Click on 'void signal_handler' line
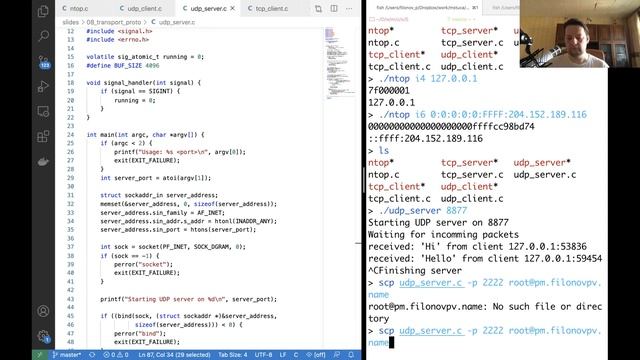The height and width of the screenshot is (360, 640). tap(144, 82)
